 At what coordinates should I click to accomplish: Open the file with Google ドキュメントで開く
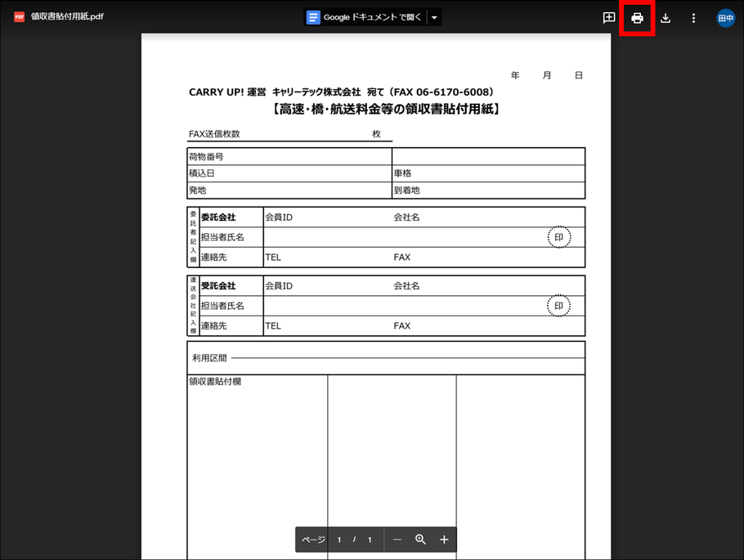point(365,17)
